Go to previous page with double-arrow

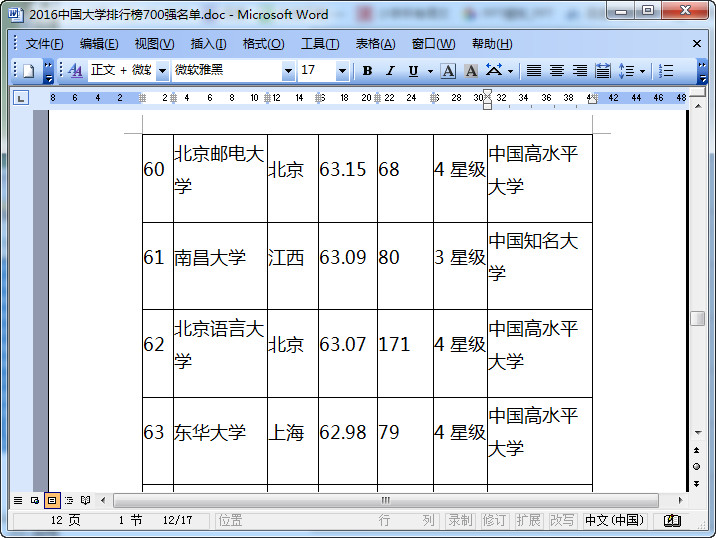pyautogui.click(x=696, y=450)
